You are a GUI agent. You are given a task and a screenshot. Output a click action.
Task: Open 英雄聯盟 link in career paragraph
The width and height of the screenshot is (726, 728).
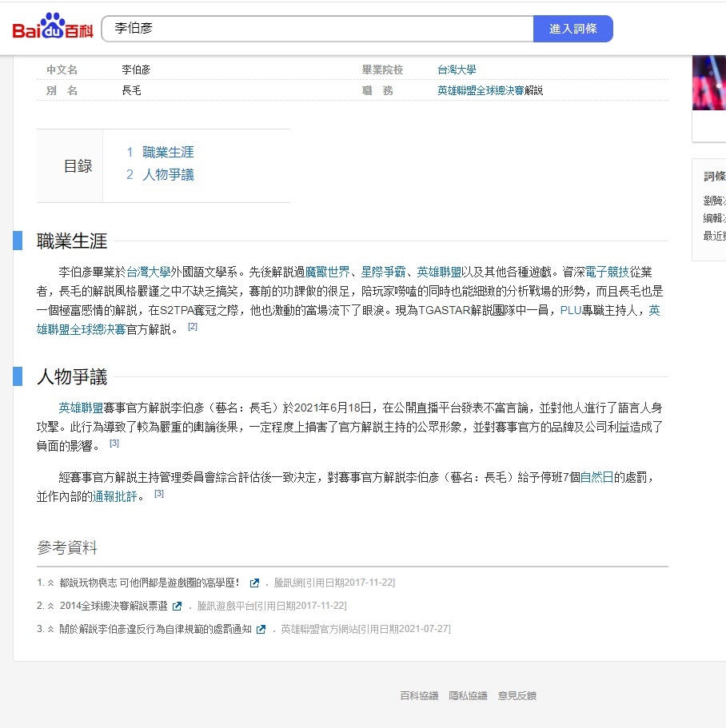(x=439, y=272)
